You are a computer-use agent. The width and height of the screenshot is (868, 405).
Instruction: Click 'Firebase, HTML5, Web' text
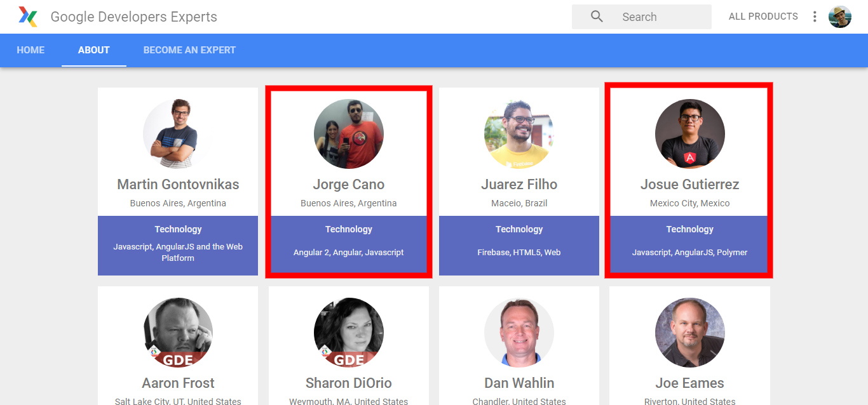coord(519,253)
